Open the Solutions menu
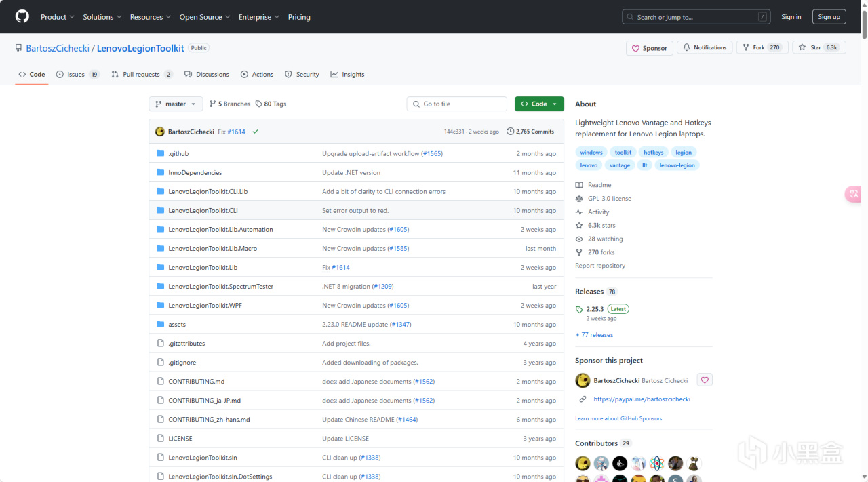 click(102, 17)
